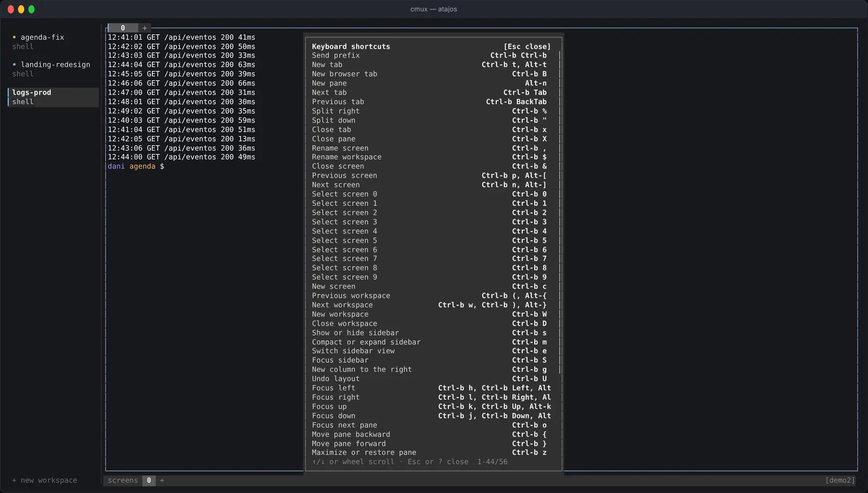The height and width of the screenshot is (493, 868).
Task: Click the 'New screen' shortcut row
Action: (429, 287)
